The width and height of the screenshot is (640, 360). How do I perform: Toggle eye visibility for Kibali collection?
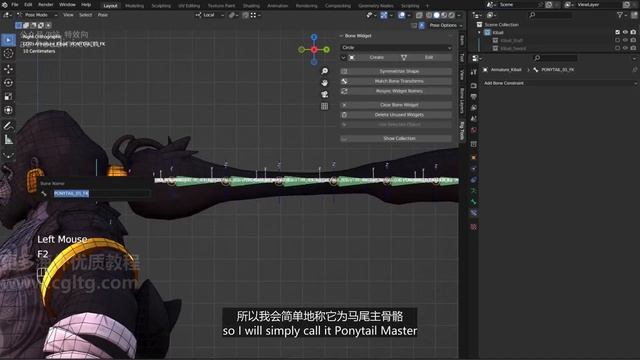coord(625,32)
